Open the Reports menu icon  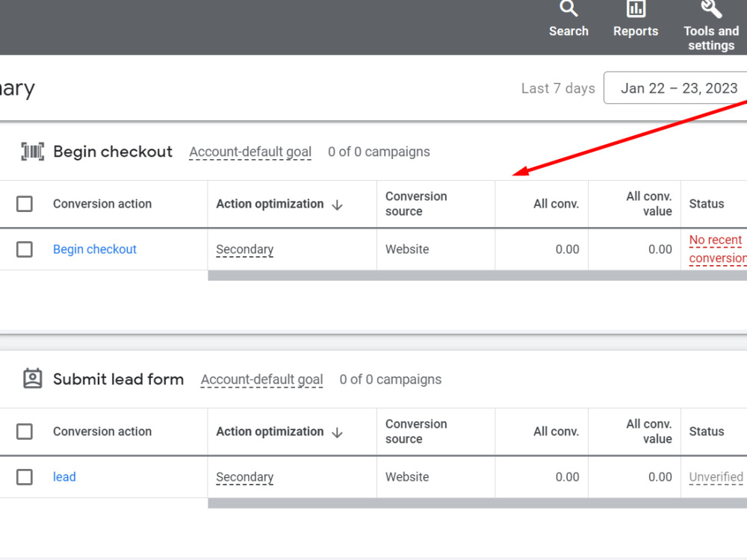click(x=636, y=8)
